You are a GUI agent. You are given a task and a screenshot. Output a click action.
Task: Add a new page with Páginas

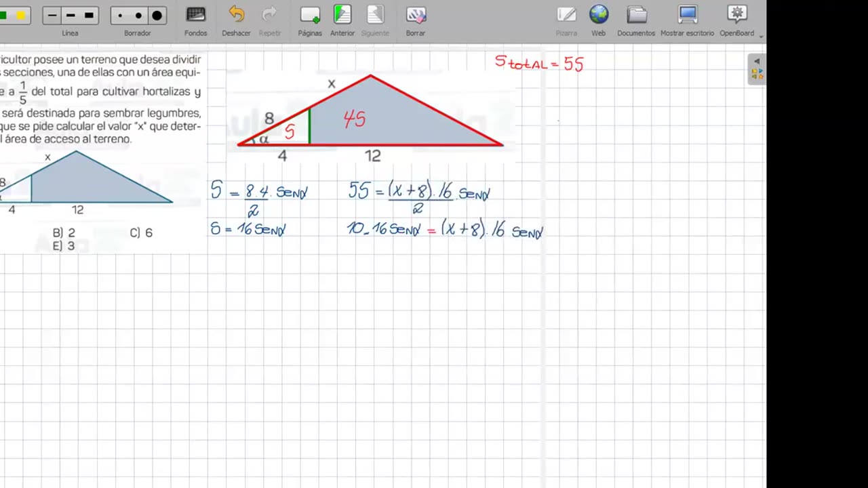click(x=310, y=20)
